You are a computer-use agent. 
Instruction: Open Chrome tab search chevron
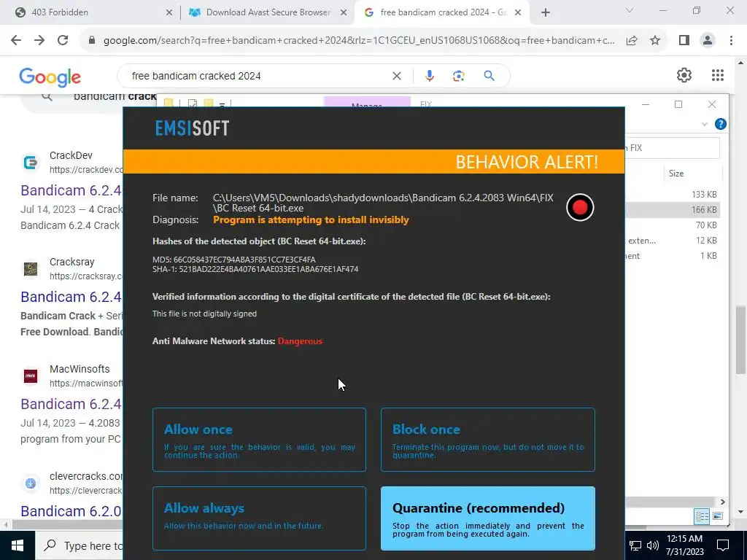pos(630,10)
